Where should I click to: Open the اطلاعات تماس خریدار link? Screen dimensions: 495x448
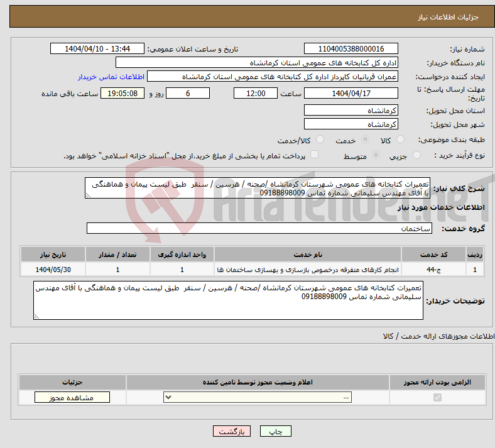pyautogui.click(x=111, y=77)
